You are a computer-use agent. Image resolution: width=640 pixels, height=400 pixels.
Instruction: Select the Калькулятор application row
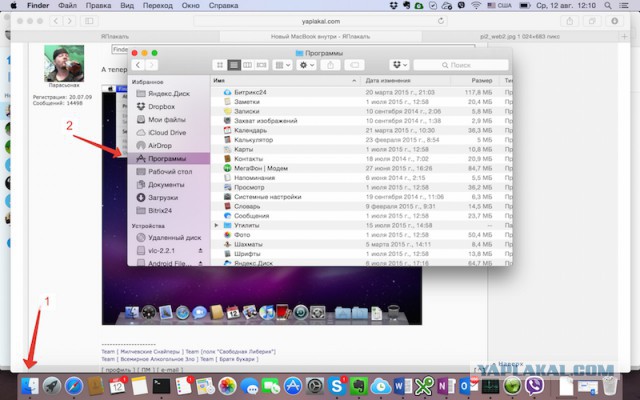coord(362,140)
